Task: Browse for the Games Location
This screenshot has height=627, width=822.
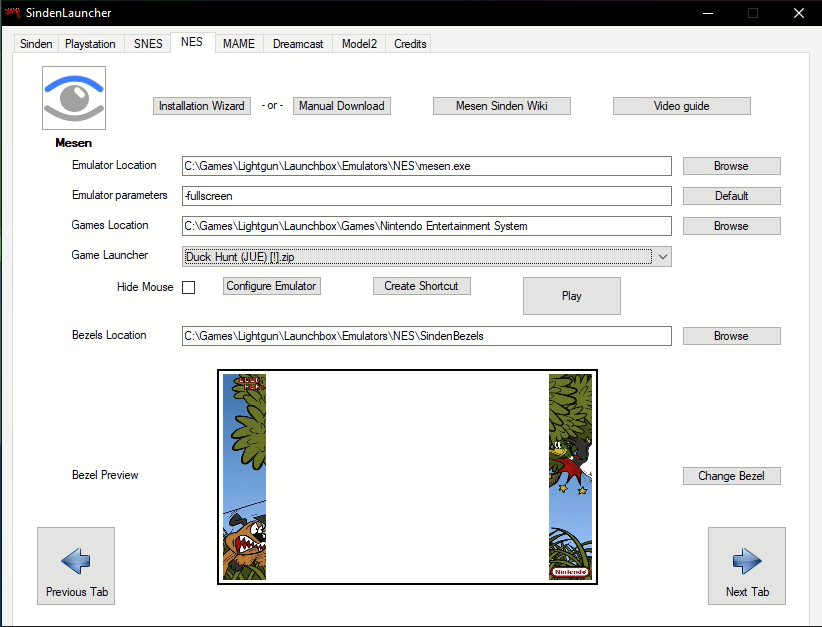Action: (731, 226)
